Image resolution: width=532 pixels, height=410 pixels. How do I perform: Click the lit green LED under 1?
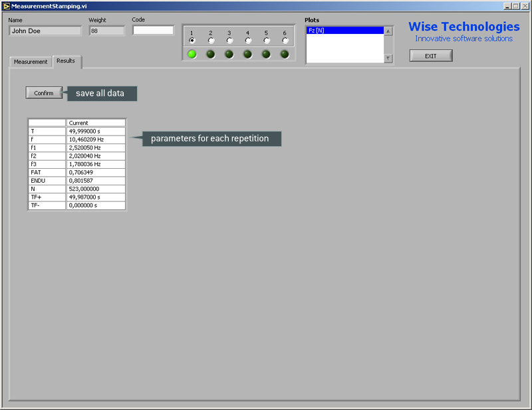pos(192,54)
